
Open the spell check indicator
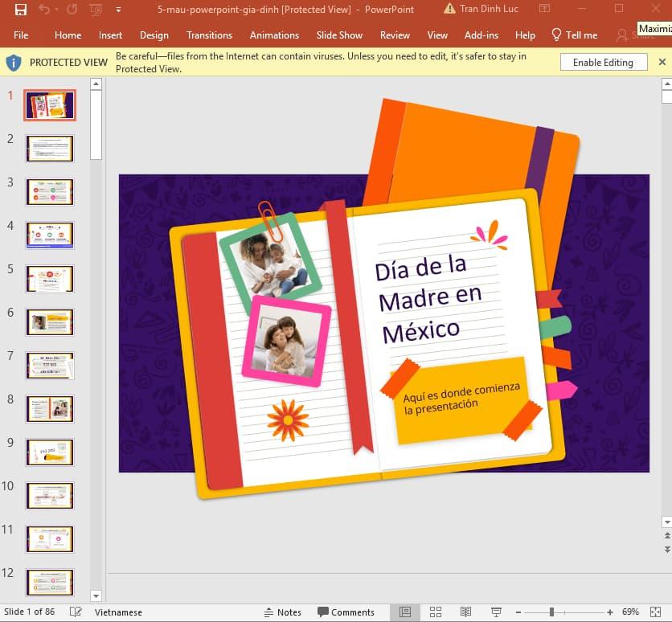click(75, 612)
